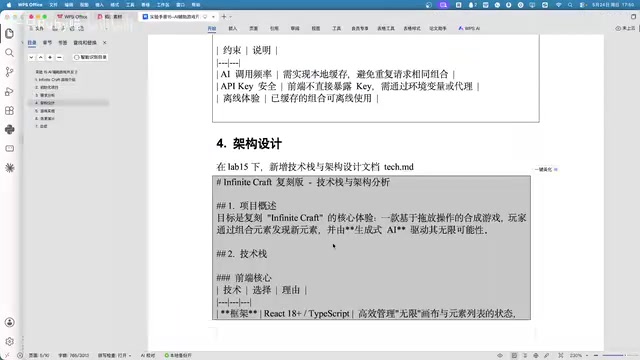Viewport: 640px width, 360px height.
Task: Switch to the Insert ribbon tab
Action: tap(233, 29)
